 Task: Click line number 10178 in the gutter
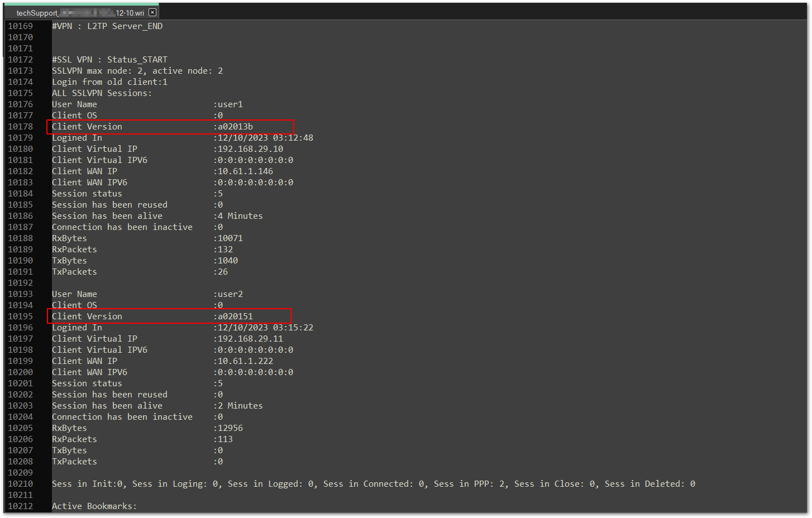point(21,127)
